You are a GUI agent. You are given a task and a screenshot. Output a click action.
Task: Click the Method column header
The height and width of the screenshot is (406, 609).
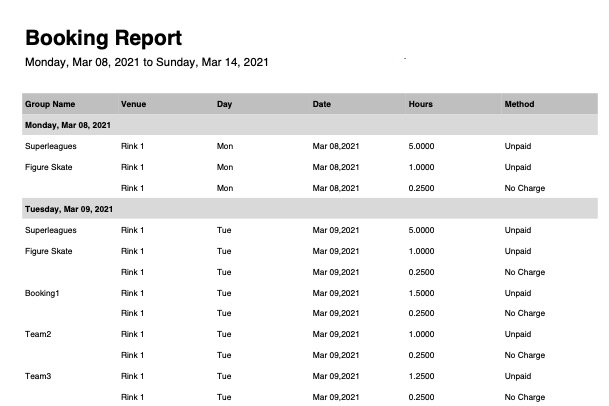519,104
